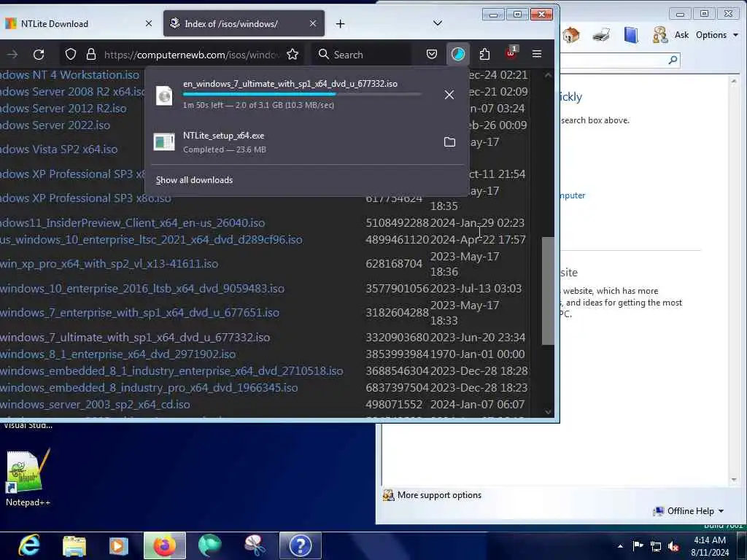
Task: Switch to the NTLite Download tab
Action: click(x=79, y=23)
